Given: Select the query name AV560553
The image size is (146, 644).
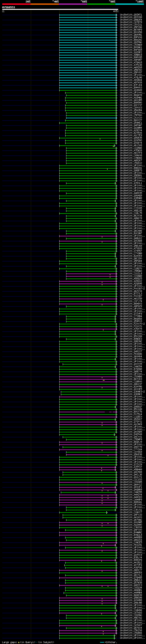Looking at the screenshot, I should pyautogui.click(x=8, y=7).
